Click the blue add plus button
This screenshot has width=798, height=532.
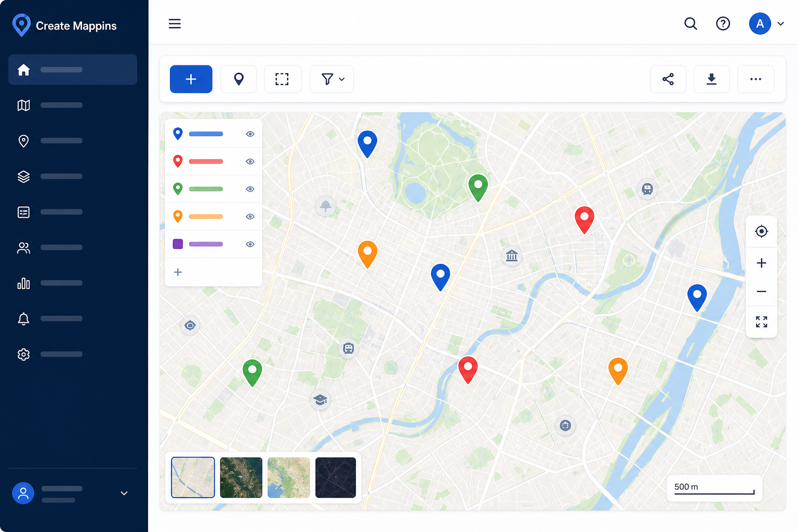191,79
